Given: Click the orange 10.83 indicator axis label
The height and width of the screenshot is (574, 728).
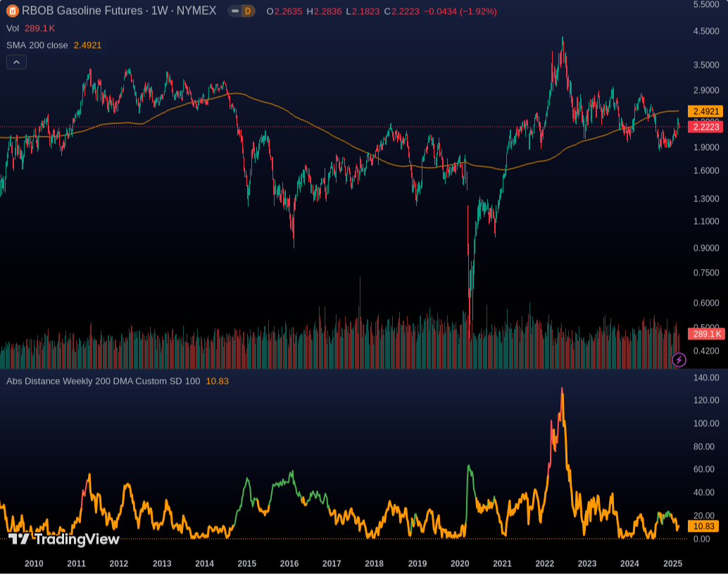Looking at the screenshot, I should (703, 526).
